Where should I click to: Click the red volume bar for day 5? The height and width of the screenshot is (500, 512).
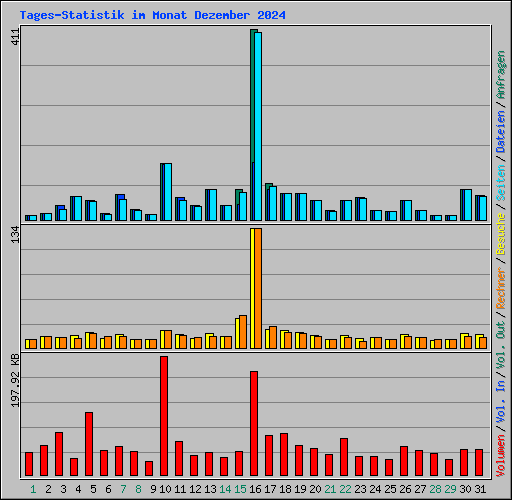click(x=89, y=444)
